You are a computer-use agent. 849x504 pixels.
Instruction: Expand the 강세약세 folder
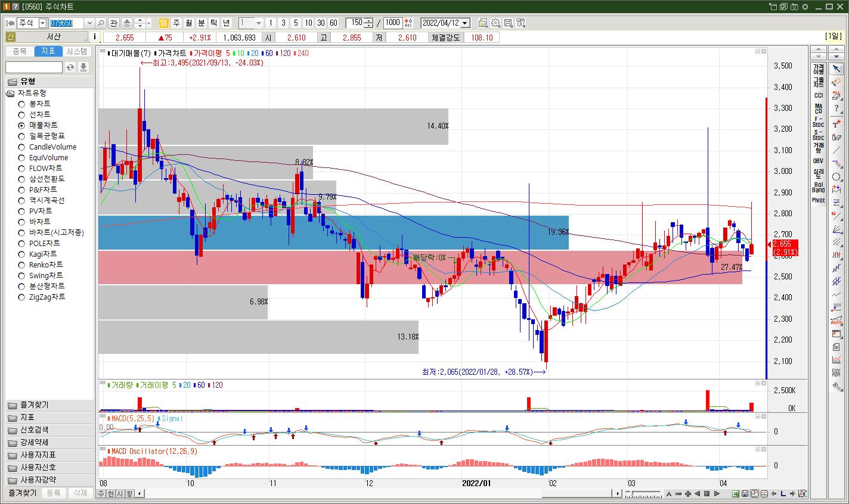49,442
